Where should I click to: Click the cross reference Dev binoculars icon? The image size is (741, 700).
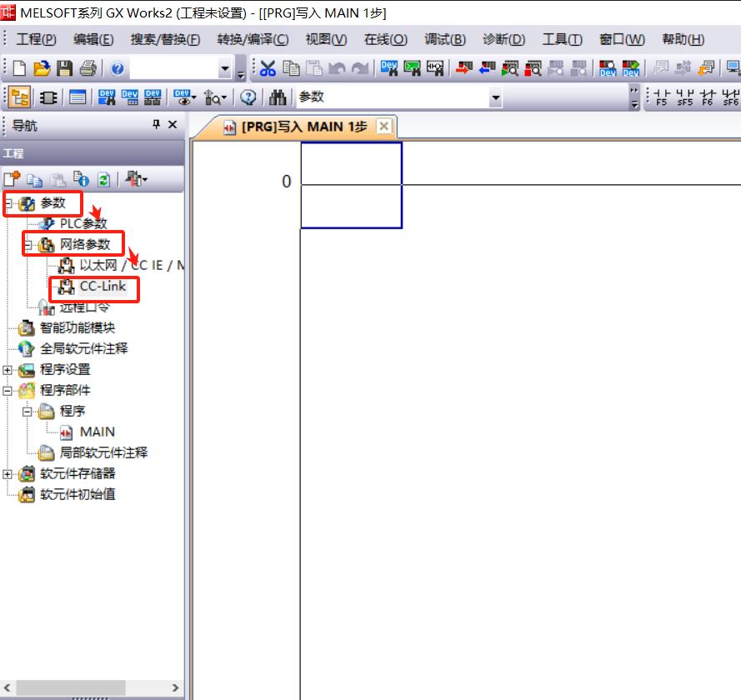[107, 97]
